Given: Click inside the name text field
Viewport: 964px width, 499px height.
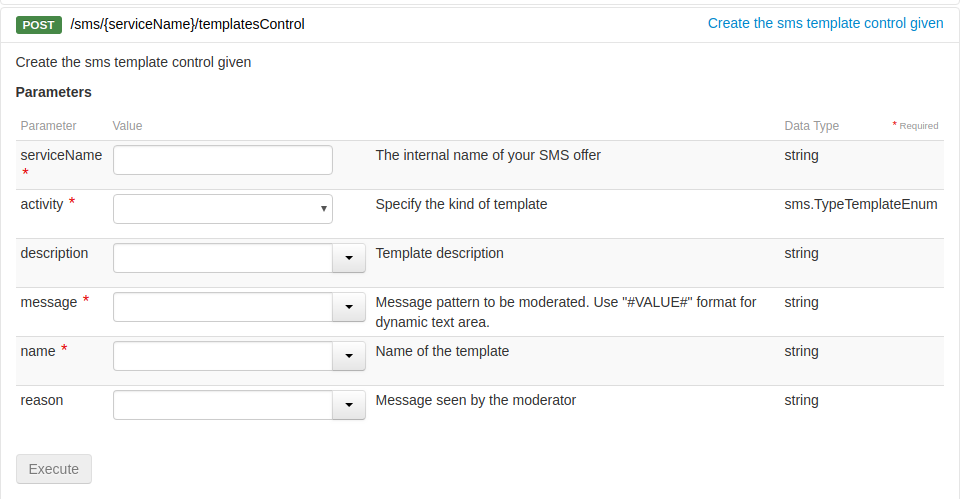Looking at the screenshot, I should click(x=222, y=356).
